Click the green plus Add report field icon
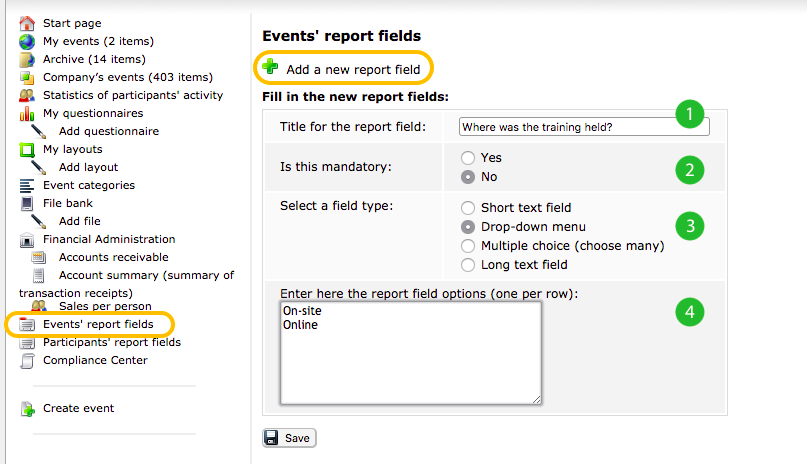The width and height of the screenshot is (807, 464). coord(270,67)
